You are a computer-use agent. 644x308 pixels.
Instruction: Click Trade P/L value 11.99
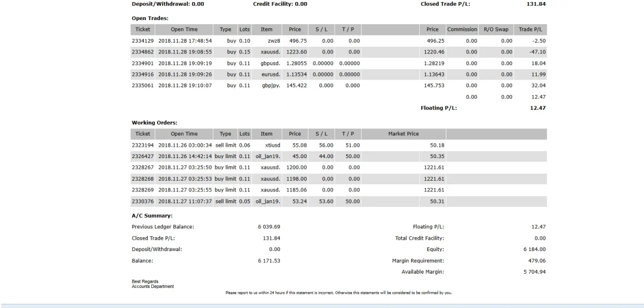pos(539,74)
